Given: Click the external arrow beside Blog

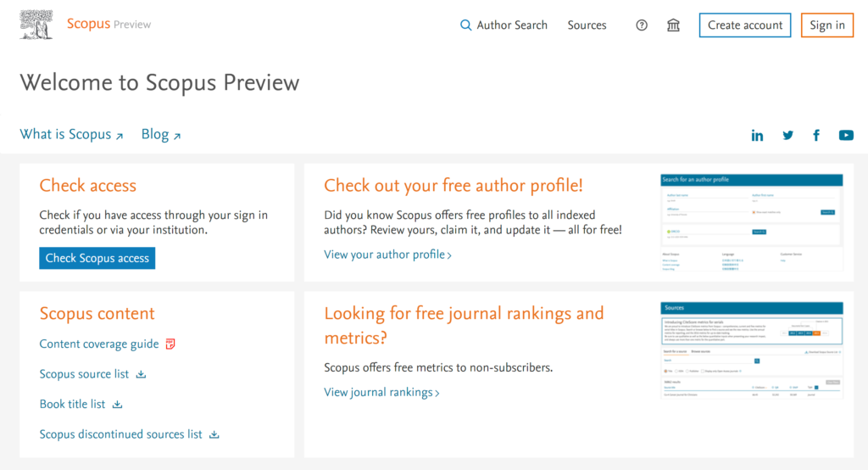Looking at the screenshot, I should 177,136.
